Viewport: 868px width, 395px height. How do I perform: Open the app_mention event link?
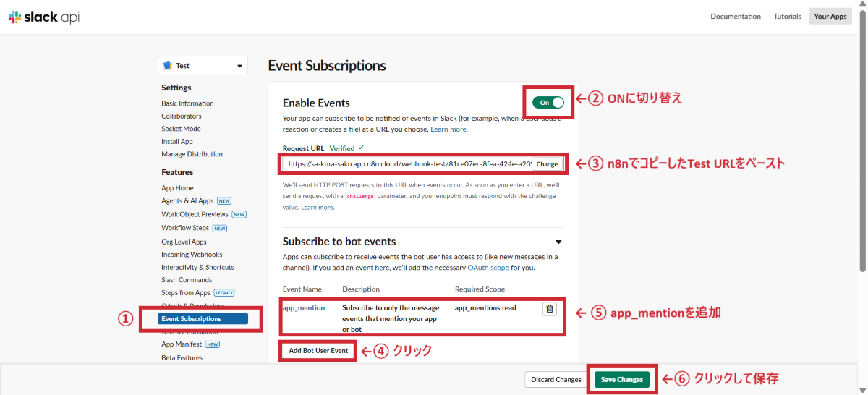(304, 307)
